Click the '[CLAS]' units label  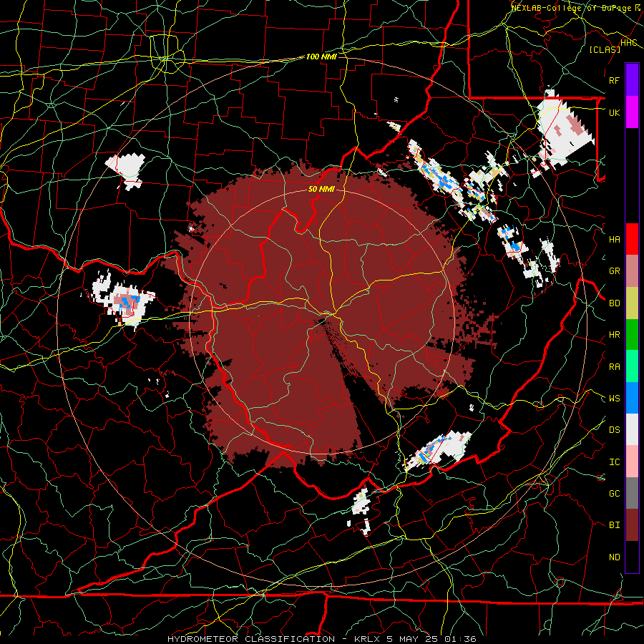tap(605, 49)
